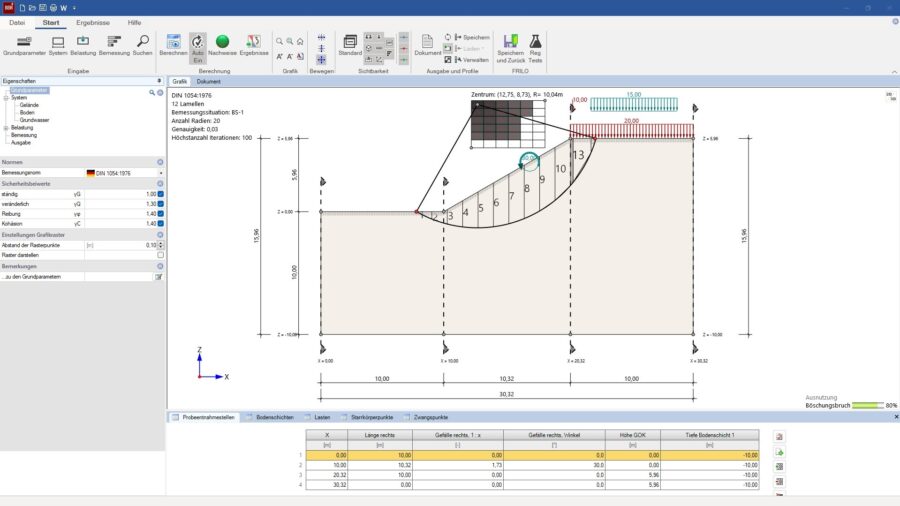Open the Ergebnisse results icon
The image size is (900, 506).
253,43
